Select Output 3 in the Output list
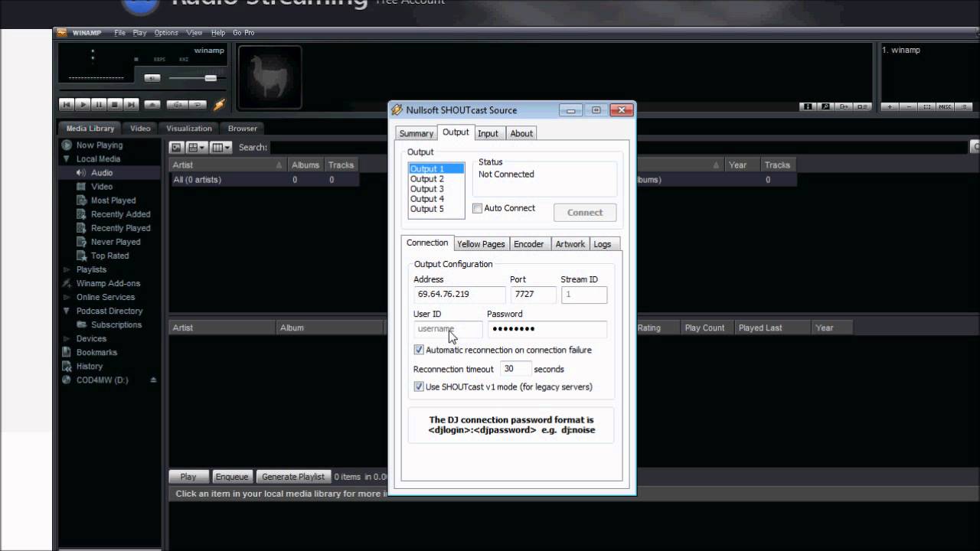The width and height of the screenshot is (980, 551). (427, 189)
